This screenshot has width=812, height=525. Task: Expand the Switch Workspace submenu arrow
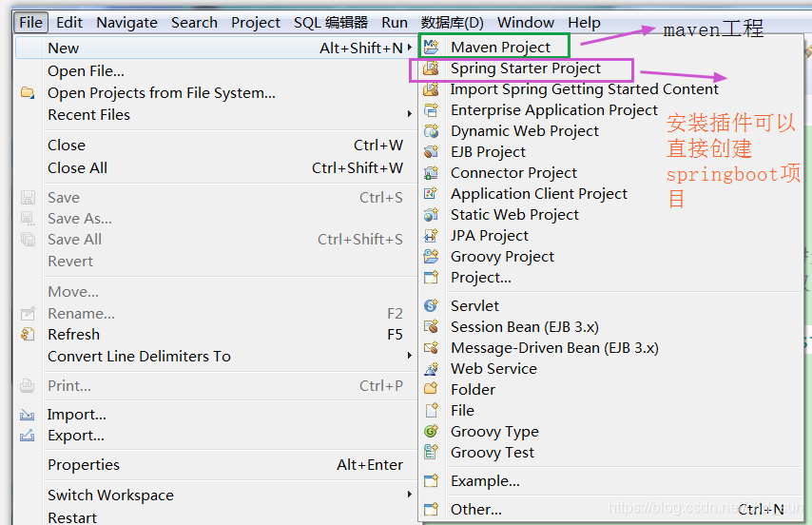409,495
